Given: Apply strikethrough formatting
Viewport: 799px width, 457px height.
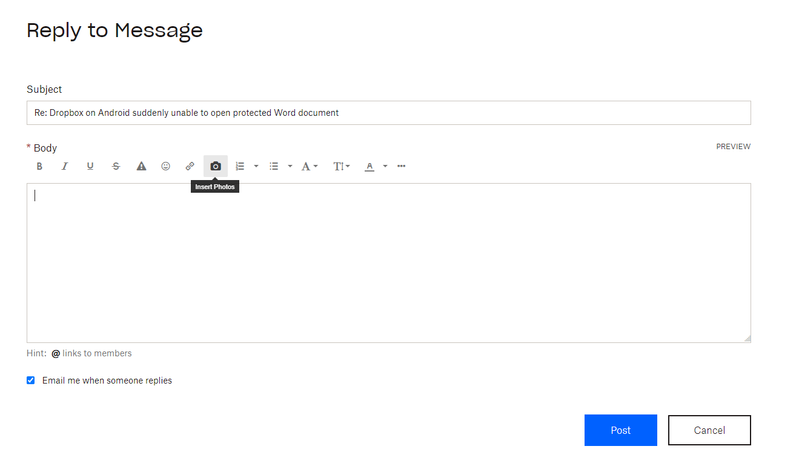Looking at the screenshot, I should 116,166.
